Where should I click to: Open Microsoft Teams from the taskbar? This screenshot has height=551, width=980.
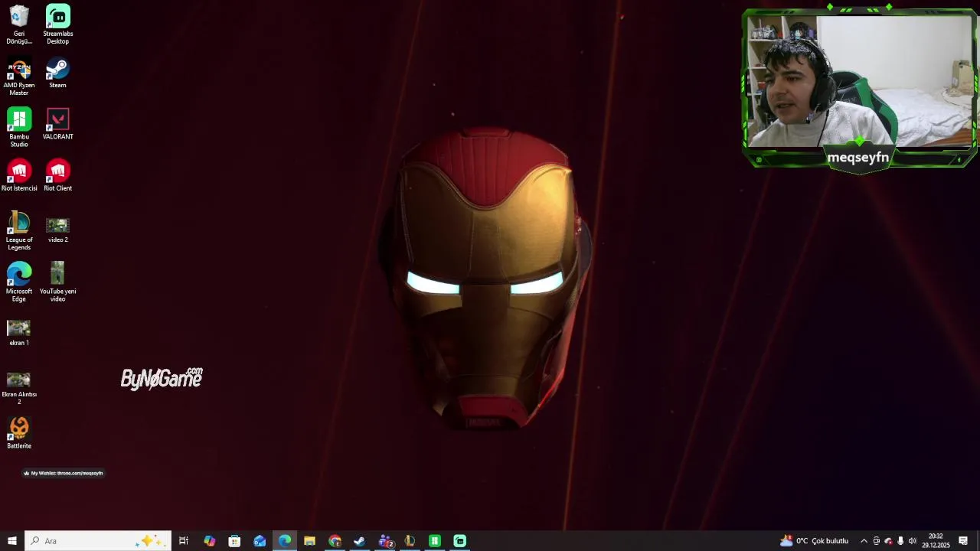pos(385,541)
